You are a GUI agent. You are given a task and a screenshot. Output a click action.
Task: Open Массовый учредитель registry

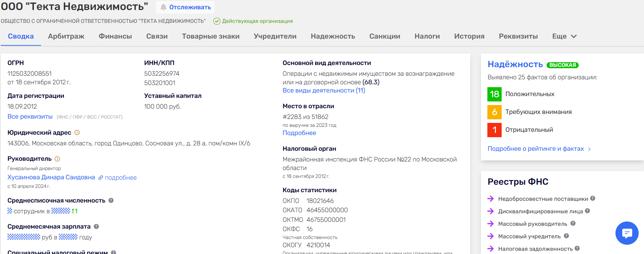529,236
